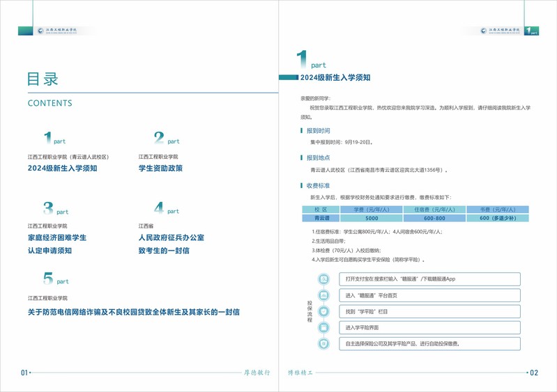
Task: Click the icon beside 进入"赣服通"平台首页
Action: coord(324,296)
